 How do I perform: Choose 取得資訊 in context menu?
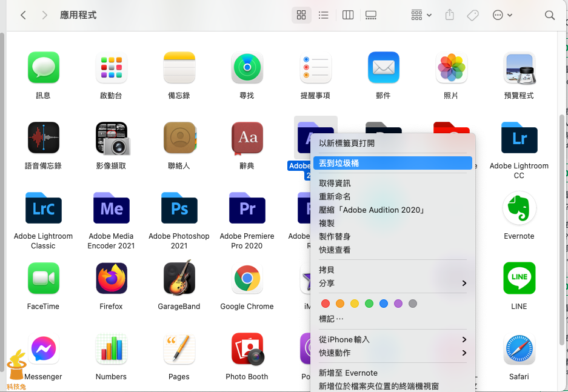point(393,183)
